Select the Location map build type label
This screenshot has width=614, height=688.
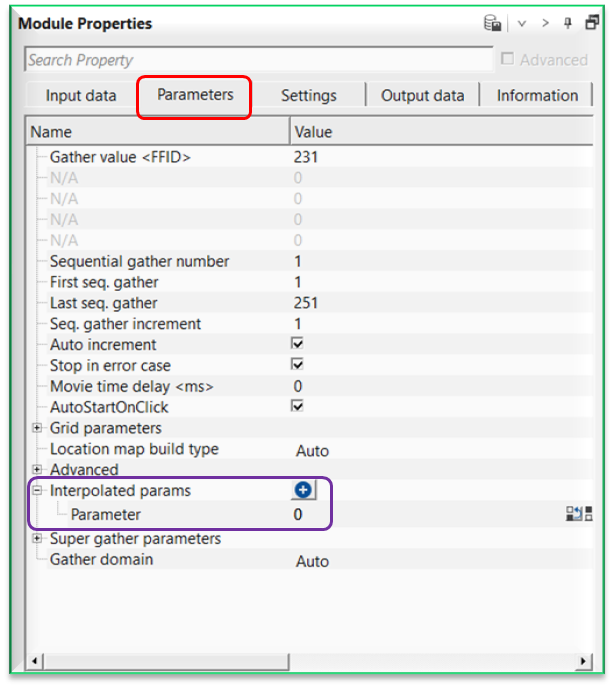pyautogui.click(x=134, y=449)
